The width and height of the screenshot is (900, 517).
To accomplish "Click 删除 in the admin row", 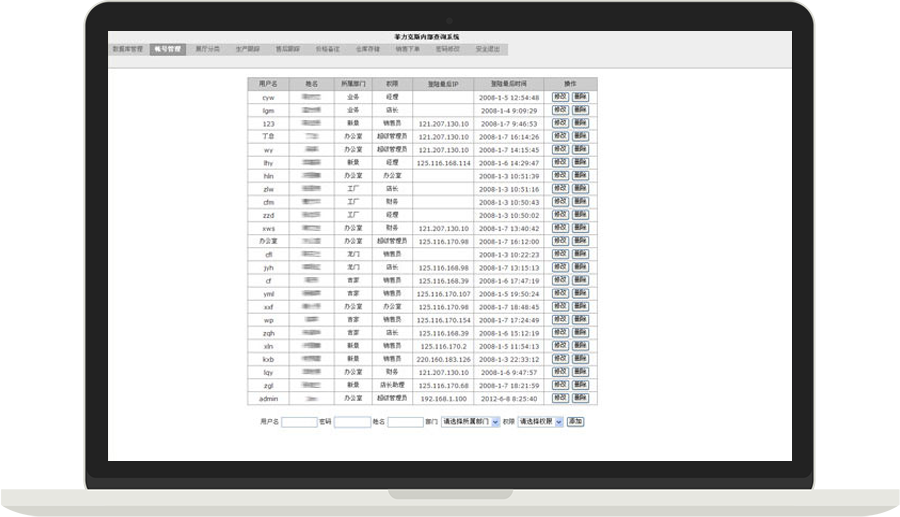I will [x=580, y=398].
